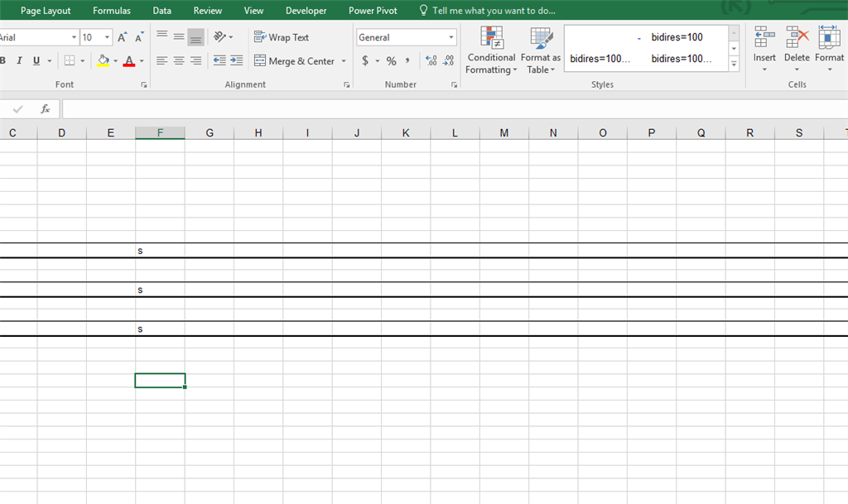Viewport: 848px width, 504px height.
Task: Open the Power Pivot tab
Action: tap(373, 10)
